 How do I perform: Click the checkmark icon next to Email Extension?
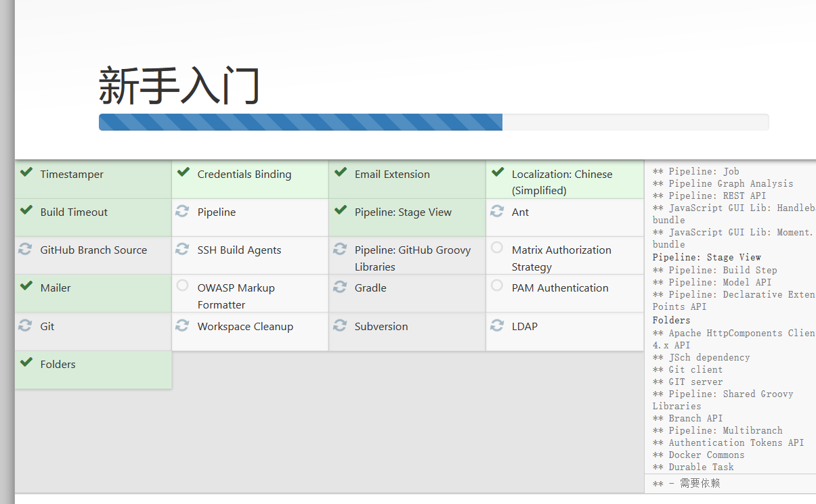coord(340,173)
